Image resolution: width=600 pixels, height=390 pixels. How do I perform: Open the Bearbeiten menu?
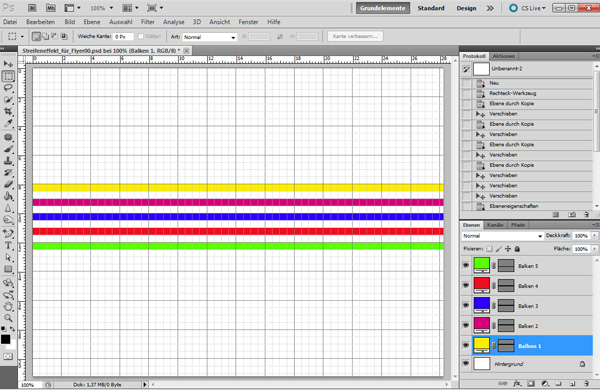point(40,22)
